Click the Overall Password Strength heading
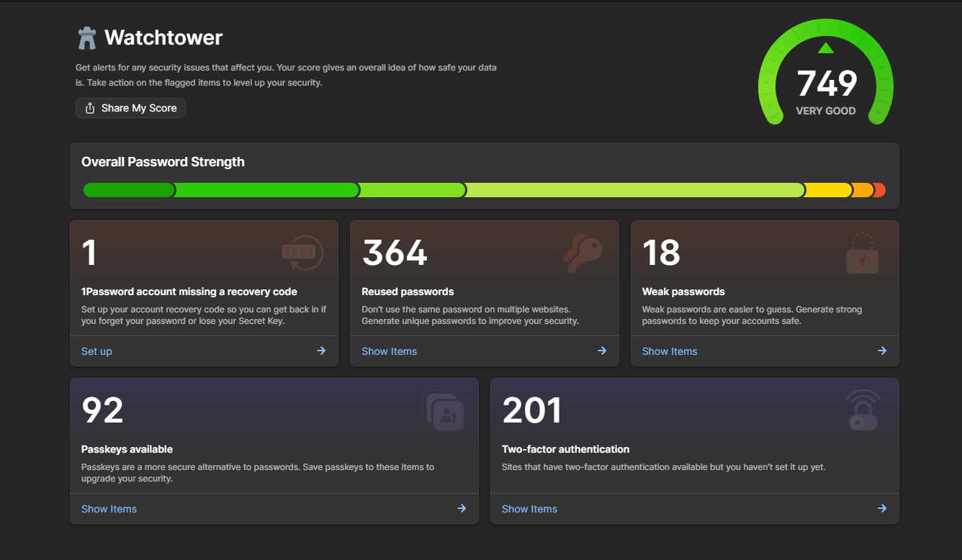This screenshot has height=560, width=962. (x=163, y=162)
